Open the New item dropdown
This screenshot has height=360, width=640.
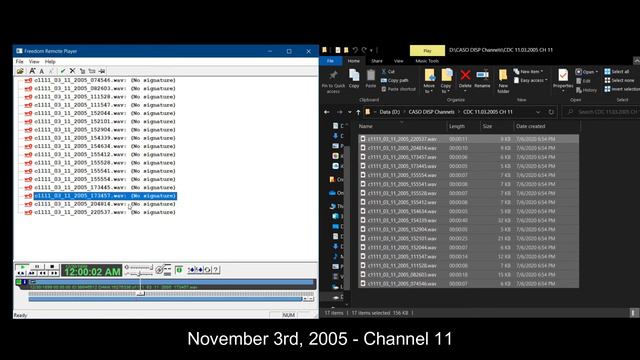pyautogui.click(x=528, y=71)
